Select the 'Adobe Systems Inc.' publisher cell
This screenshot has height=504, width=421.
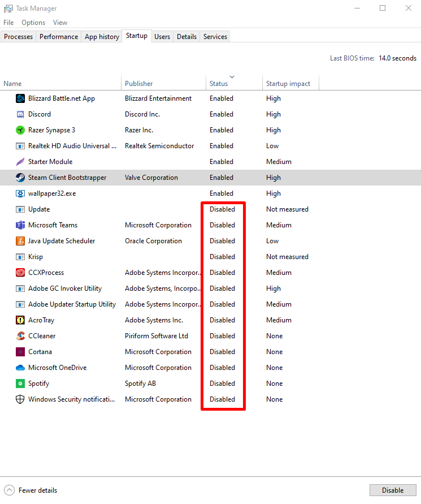[x=154, y=320]
